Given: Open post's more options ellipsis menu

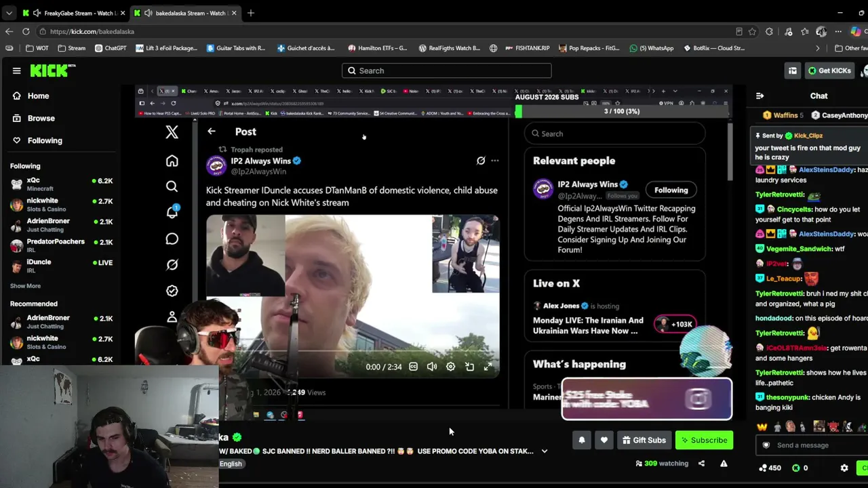Looking at the screenshot, I should (494, 161).
